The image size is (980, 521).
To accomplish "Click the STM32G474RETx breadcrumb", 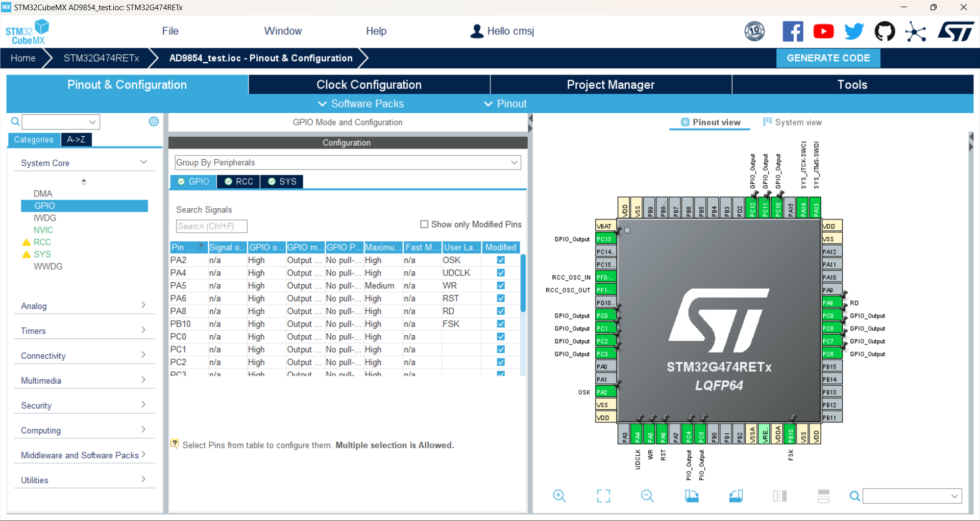I will (x=101, y=58).
